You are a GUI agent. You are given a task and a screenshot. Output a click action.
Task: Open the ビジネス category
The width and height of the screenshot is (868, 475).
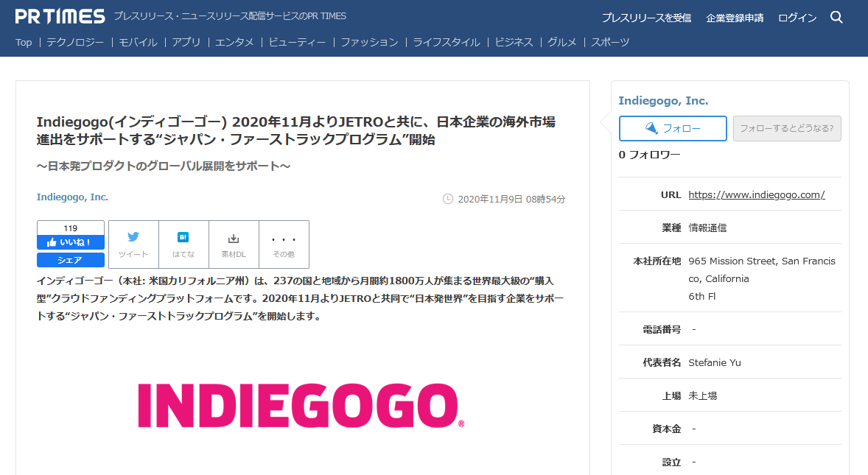[514, 43]
